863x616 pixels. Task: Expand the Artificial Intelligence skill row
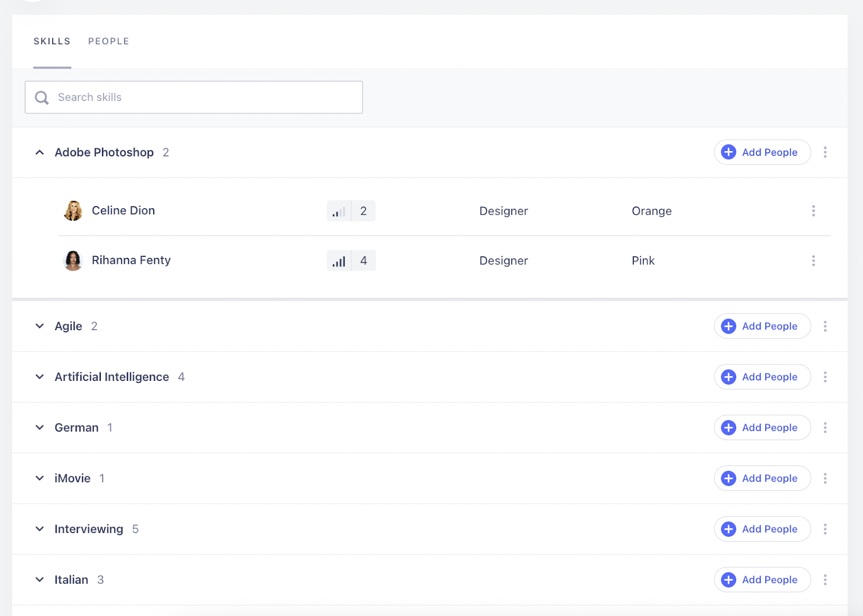tap(39, 377)
